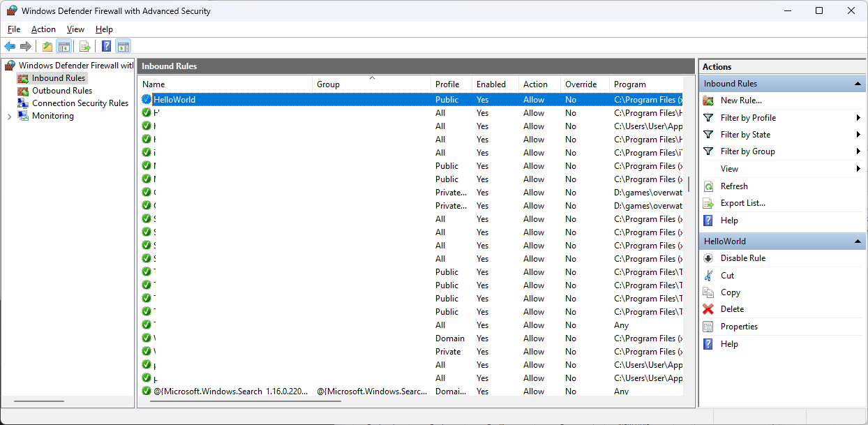
Task: Open the View menu in the menu bar
Action: [75, 29]
